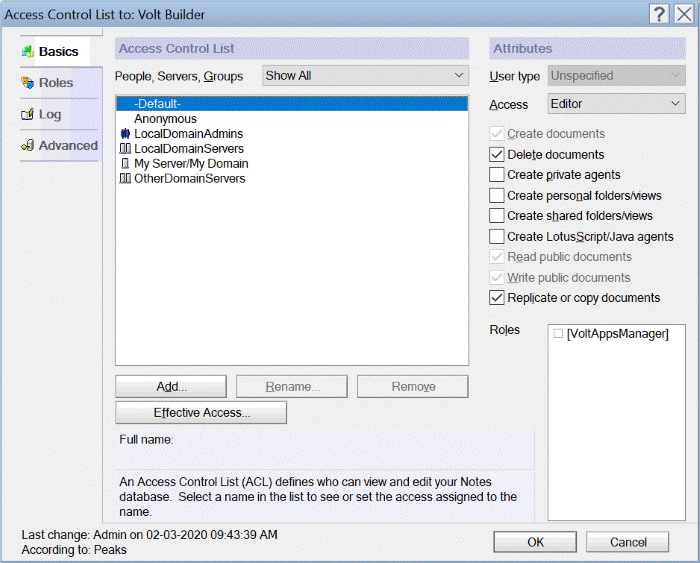This screenshot has width=700, height=563.
Task: Click the OtherDomainServers server group icon
Action: pos(125,179)
